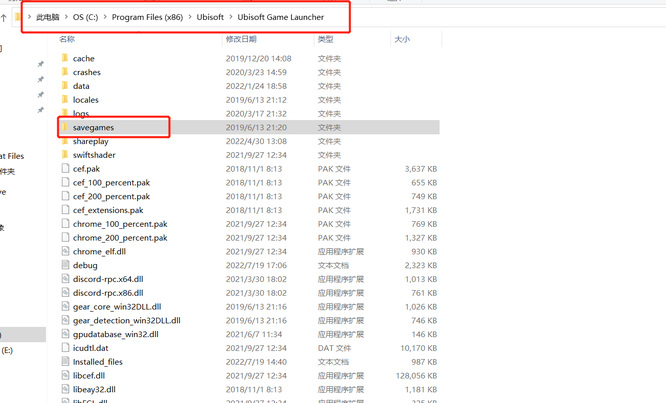Select the Installed_files document icon

[65, 362]
